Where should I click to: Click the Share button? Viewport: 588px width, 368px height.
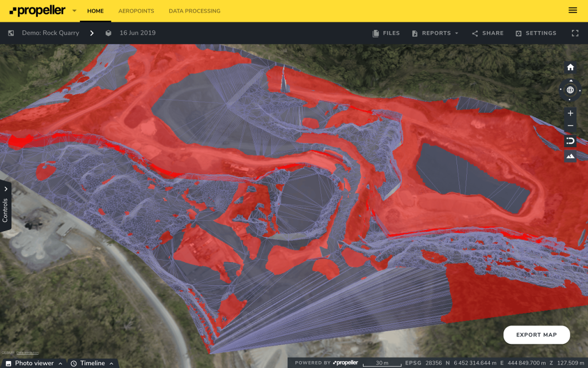[x=488, y=33]
